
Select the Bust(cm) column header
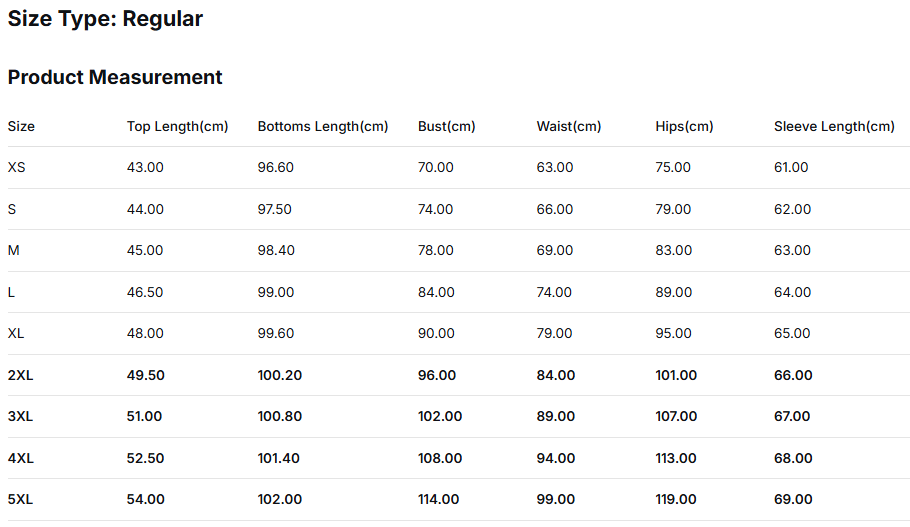(446, 127)
